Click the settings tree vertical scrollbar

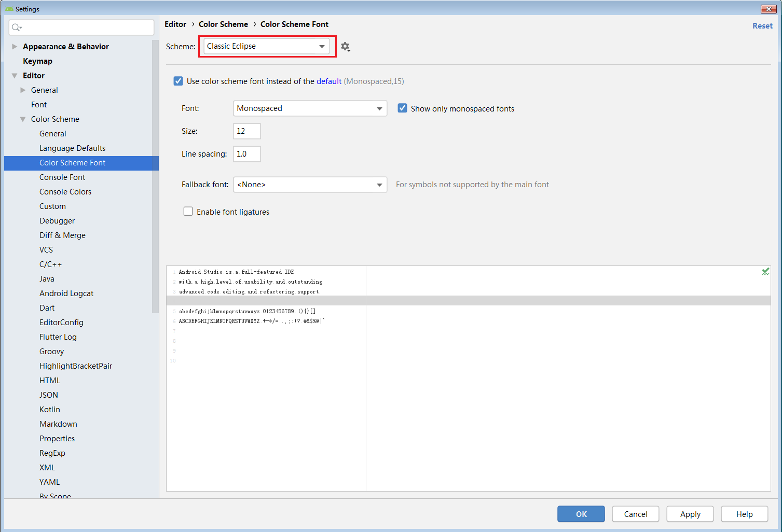tap(155, 176)
